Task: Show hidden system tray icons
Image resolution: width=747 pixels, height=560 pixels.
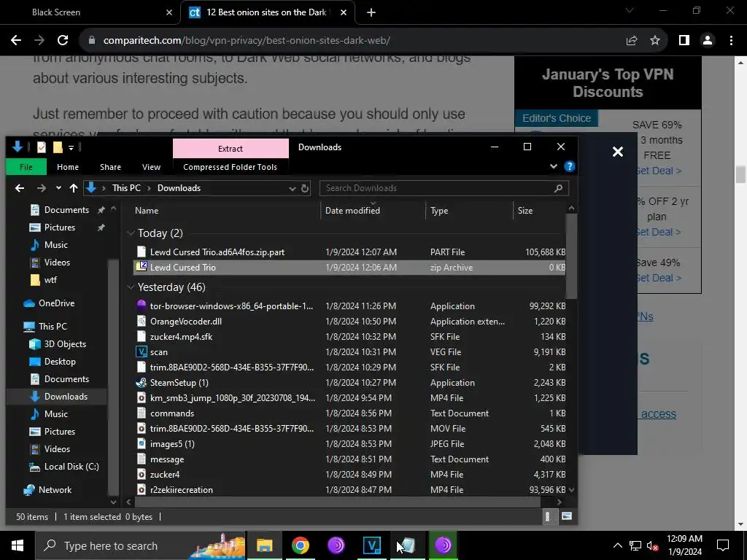Action: coord(617,545)
